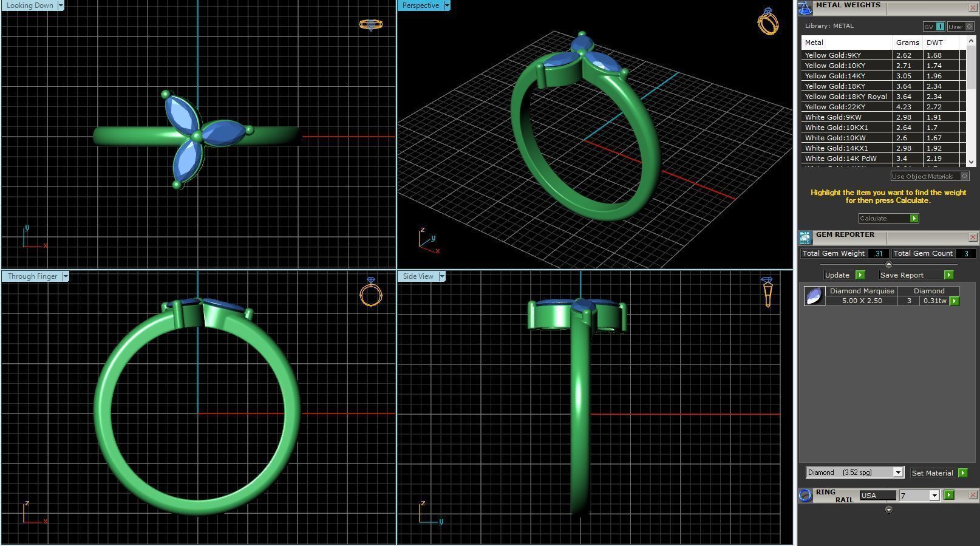Close the Ring Rail panel
This screenshot has height=546, width=980.
click(x=973, y=495)
